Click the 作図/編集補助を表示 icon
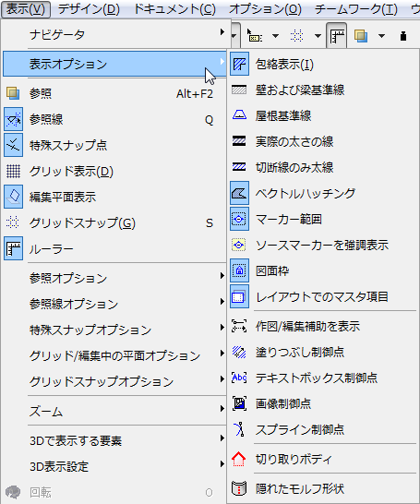 (x=239, y=326)
